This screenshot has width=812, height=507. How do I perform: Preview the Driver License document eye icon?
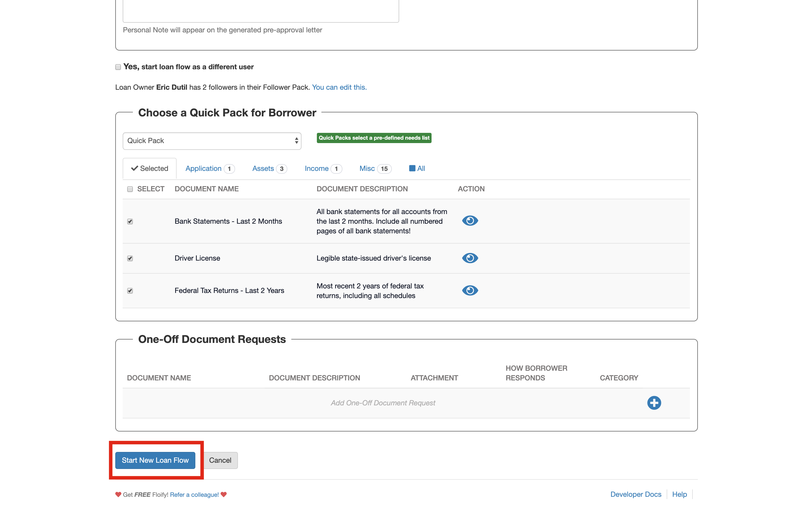(x=470, y=258)
